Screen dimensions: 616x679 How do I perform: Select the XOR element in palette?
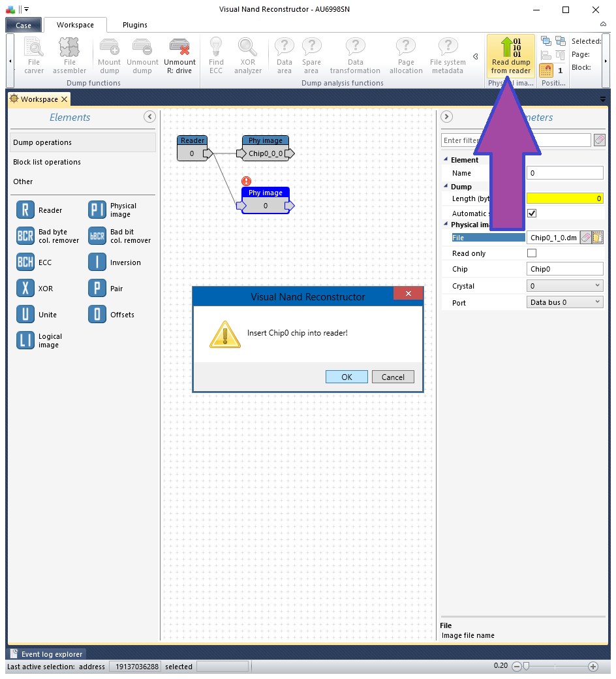pos(35,289)
